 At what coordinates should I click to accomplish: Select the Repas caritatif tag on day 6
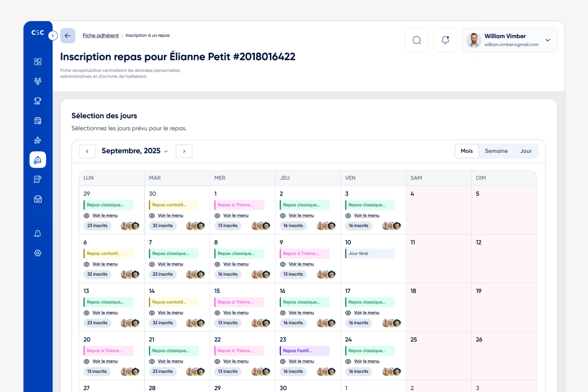click(x=108, y=254)
